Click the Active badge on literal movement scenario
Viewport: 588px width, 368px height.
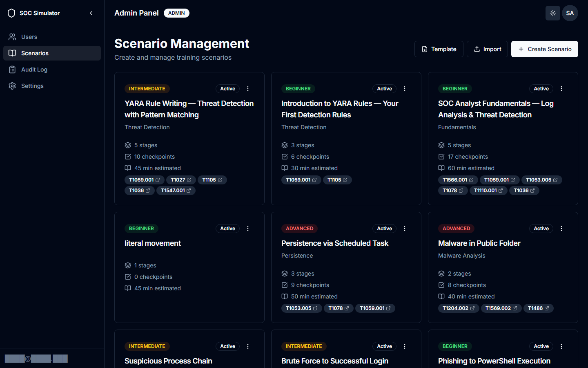(227, 228)
